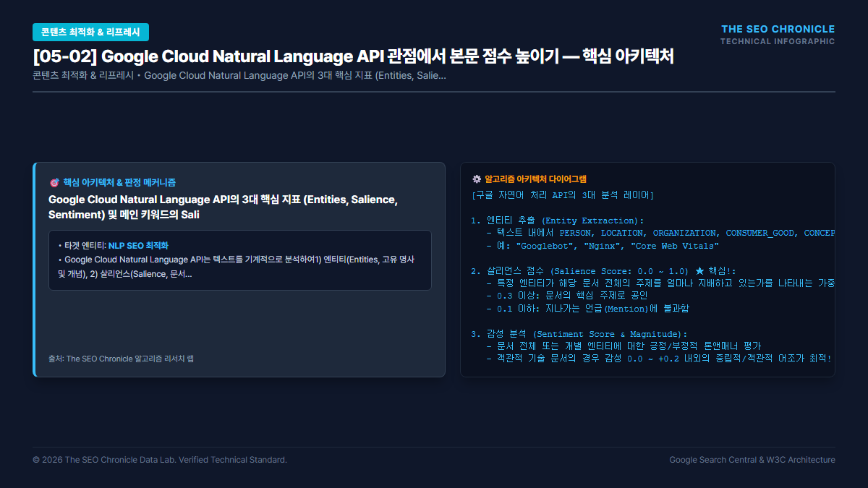The width and height of the screenshot is (868, 488).
Task: Click the target icon beside 핵심 아키텍처 heading
Action: [x=54, y=183]
